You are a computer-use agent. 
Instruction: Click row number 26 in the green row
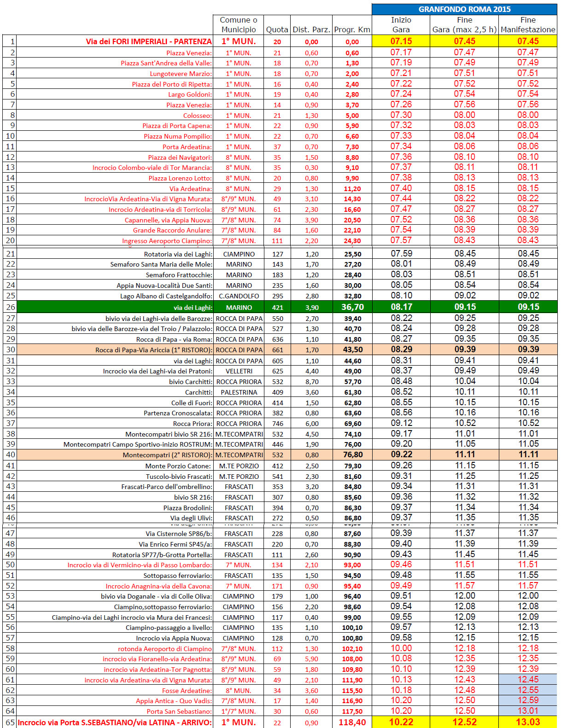(10, 307)
